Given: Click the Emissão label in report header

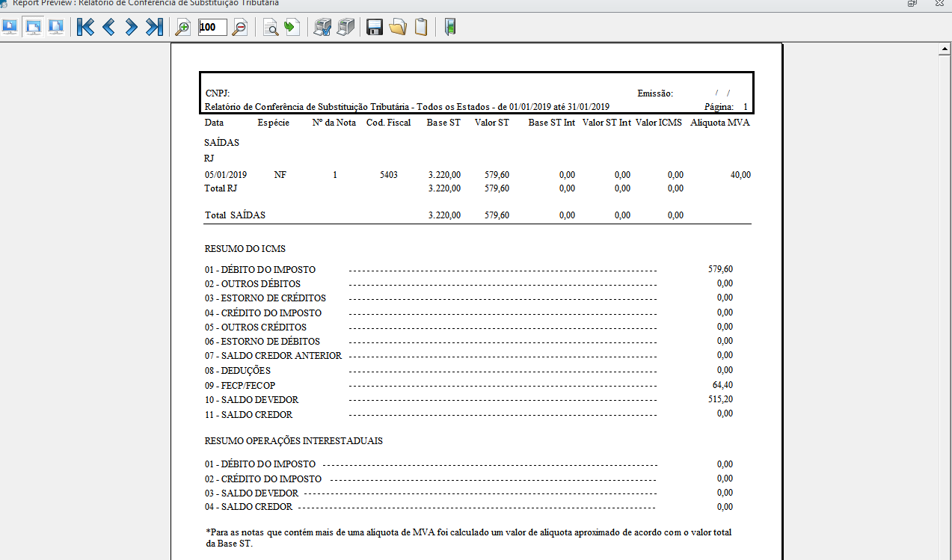Looking at the screenshot, I should [655, 93].
